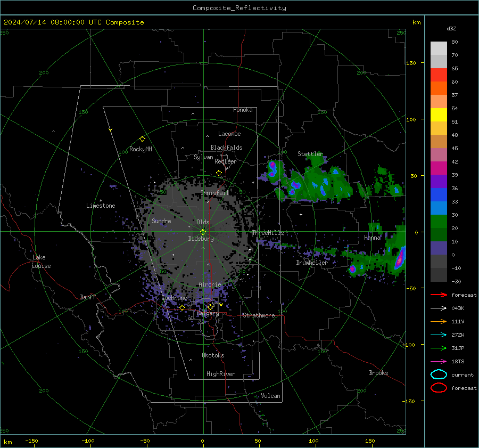The height and width of the screenshot is (448, 479).
Task: Pick the magenta 42-39 dBZ swatch
Action: click(x=439, y=168)
